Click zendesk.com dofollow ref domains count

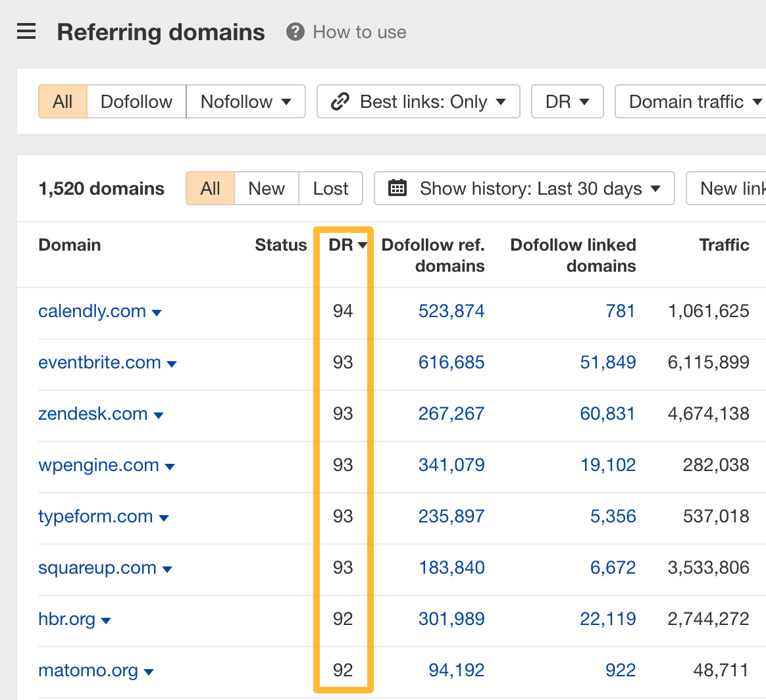[x=451, y=414]
